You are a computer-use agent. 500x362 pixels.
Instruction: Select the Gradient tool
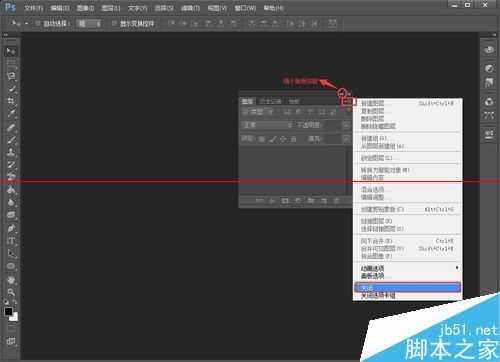click(11, 190)
